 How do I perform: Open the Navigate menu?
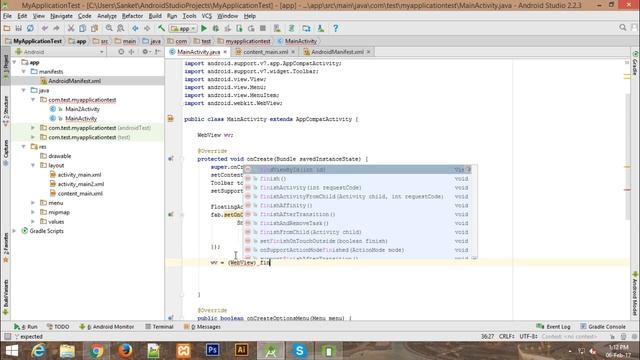pos(61,16)
